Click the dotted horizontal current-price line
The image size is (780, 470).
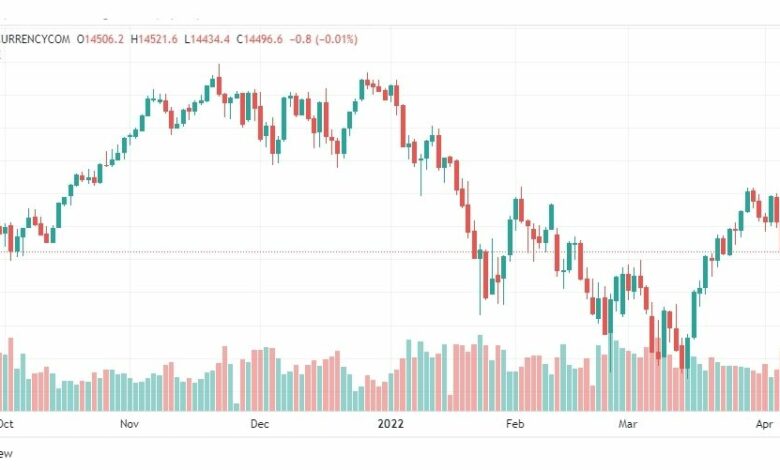click(x=390, y=252)
